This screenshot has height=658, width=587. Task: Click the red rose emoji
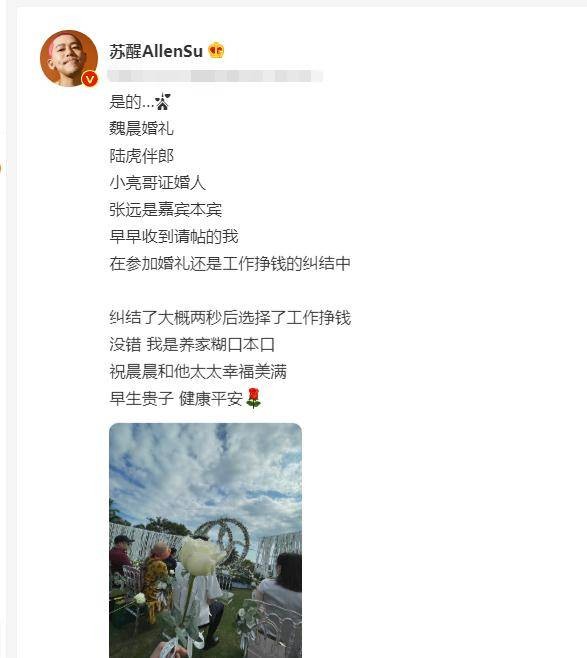tap(253, 398)
